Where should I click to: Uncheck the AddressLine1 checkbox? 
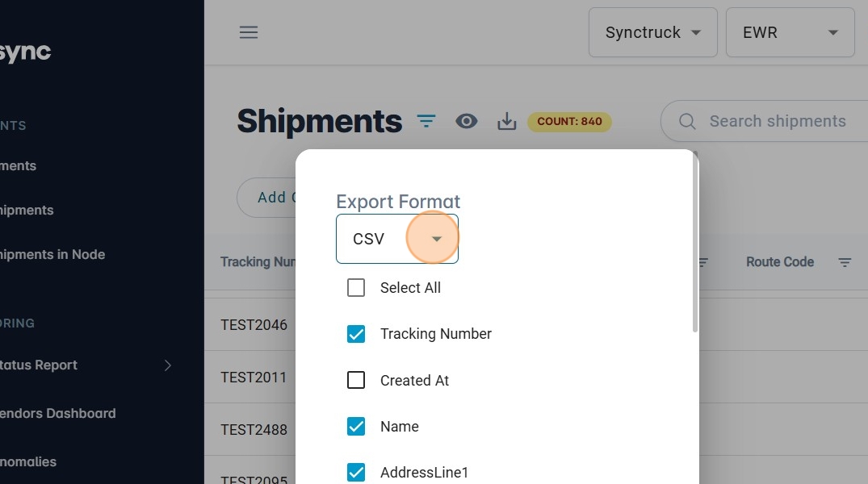point(356,473)
